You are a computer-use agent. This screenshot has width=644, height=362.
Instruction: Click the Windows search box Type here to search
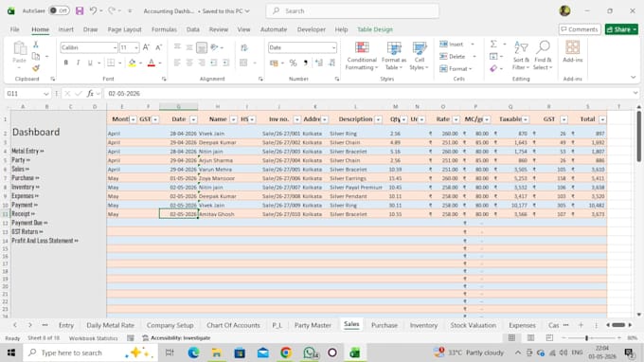[90, 353]
